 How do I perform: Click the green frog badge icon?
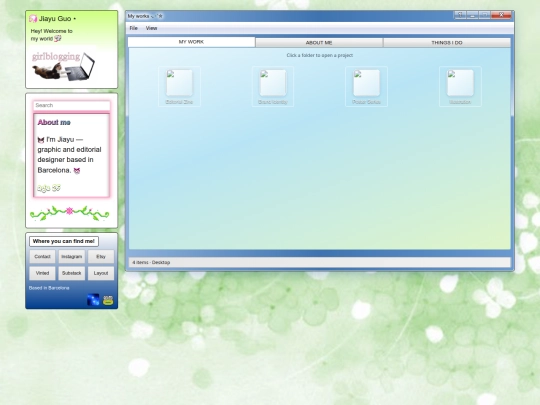click(108, 300)
